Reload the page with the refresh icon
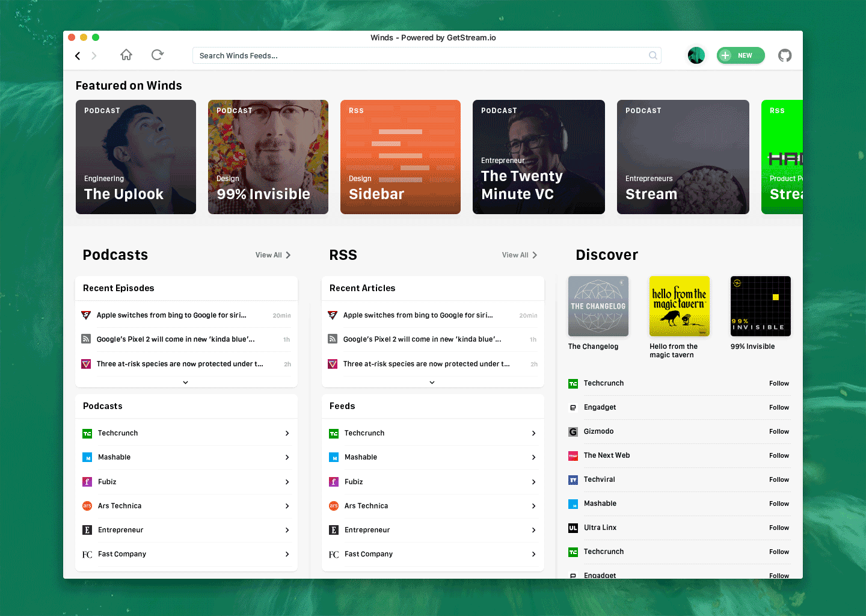This screenshot has width=866, height=616. pyautogui.click(x=157, y=54)
